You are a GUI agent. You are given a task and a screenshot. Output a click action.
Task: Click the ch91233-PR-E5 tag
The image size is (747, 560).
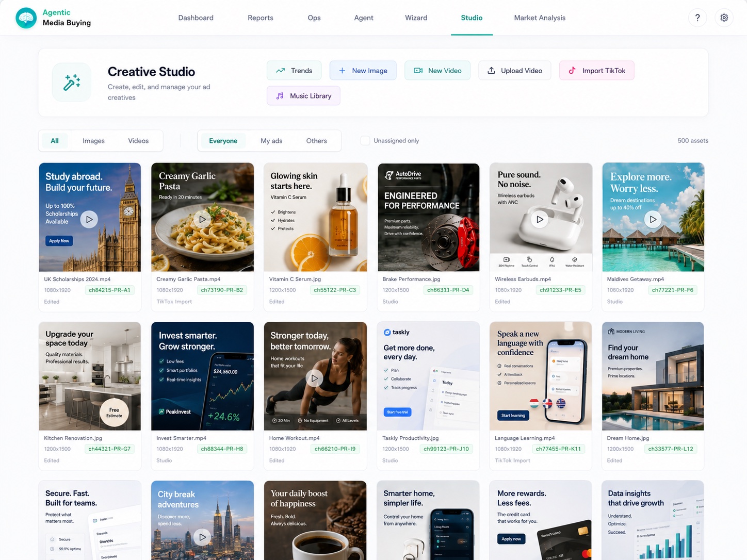click(x=560, y=290)
